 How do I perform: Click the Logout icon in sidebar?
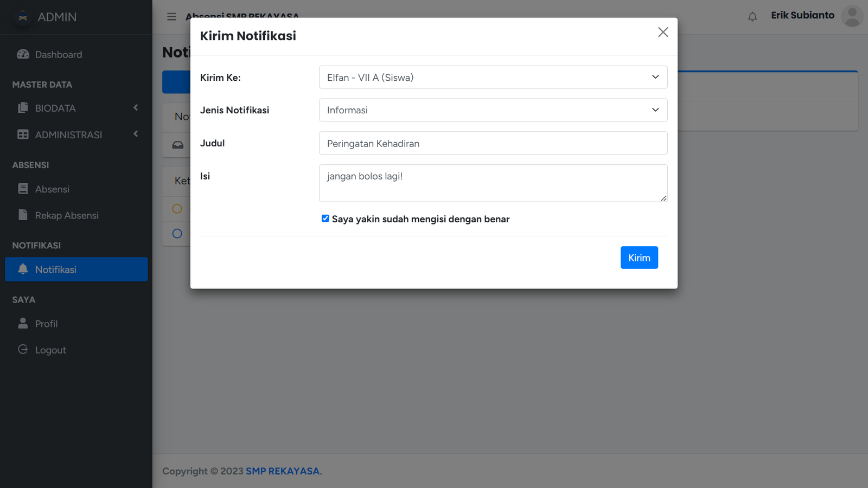[x=23, y=350]
